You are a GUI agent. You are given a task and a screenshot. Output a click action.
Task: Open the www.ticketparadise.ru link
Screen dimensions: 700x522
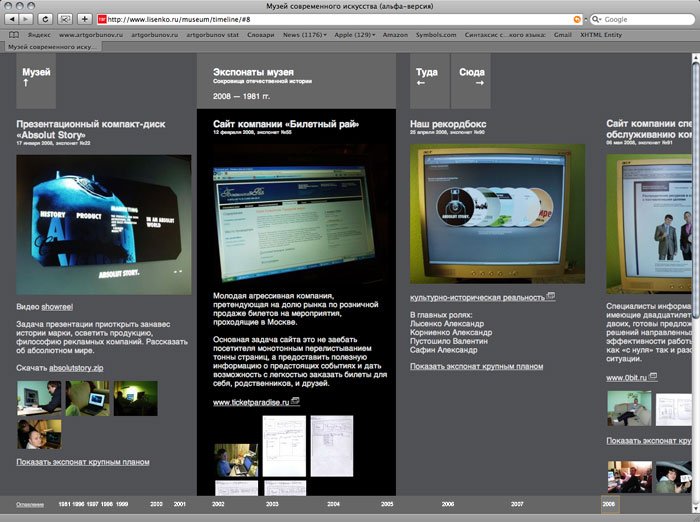(x=250, y=402)
